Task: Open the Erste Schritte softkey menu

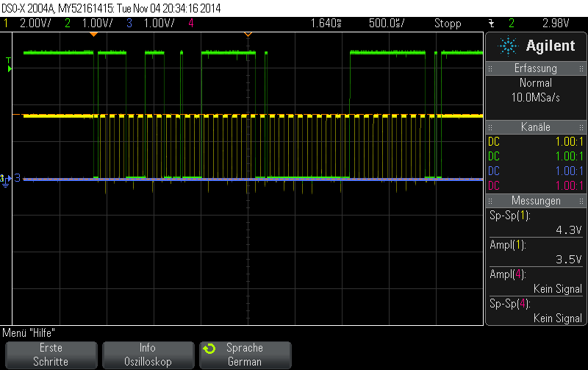Action: pyautogui.click(x=51, y=355)
